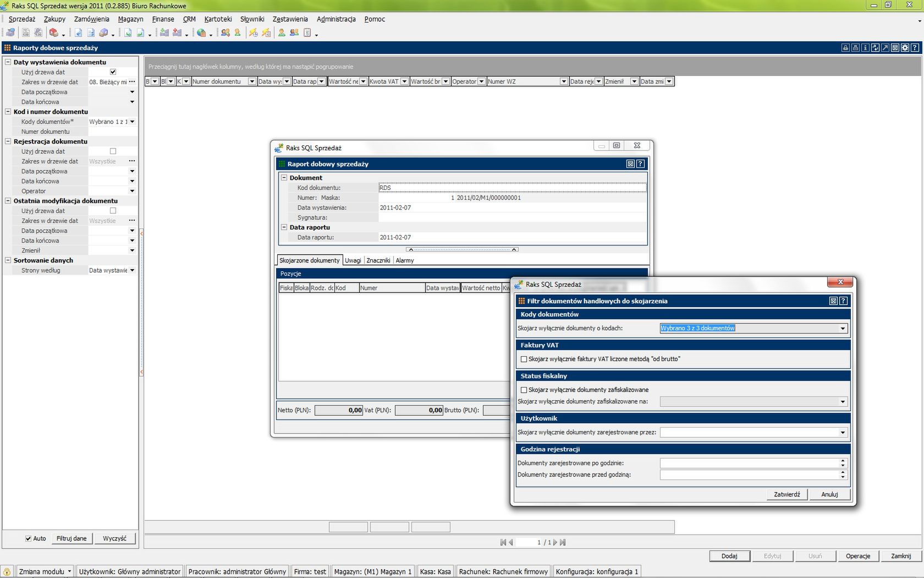Click the cash register toolbar icon
The height and width of the screenshot is (578, 924).
[10, 32]
